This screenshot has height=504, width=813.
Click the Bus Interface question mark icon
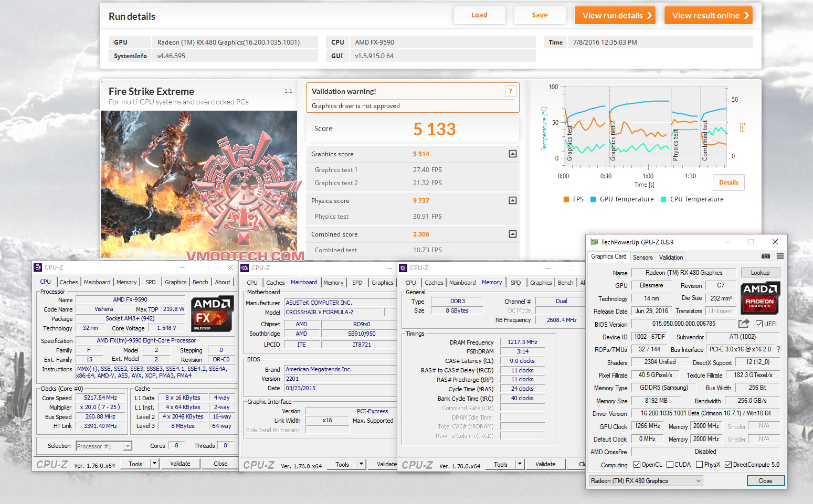pos(778,349)
